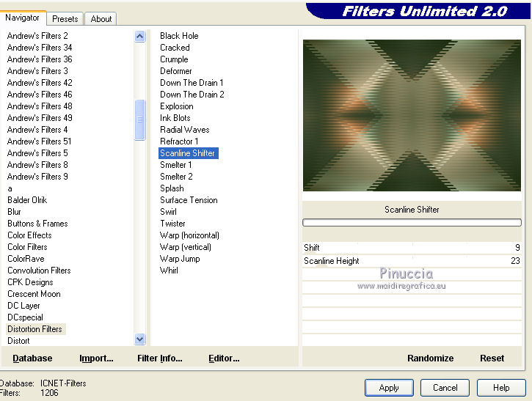Choose the Surface Tension filter
This screenshot has height=401, width=532.
pos(189,200)
